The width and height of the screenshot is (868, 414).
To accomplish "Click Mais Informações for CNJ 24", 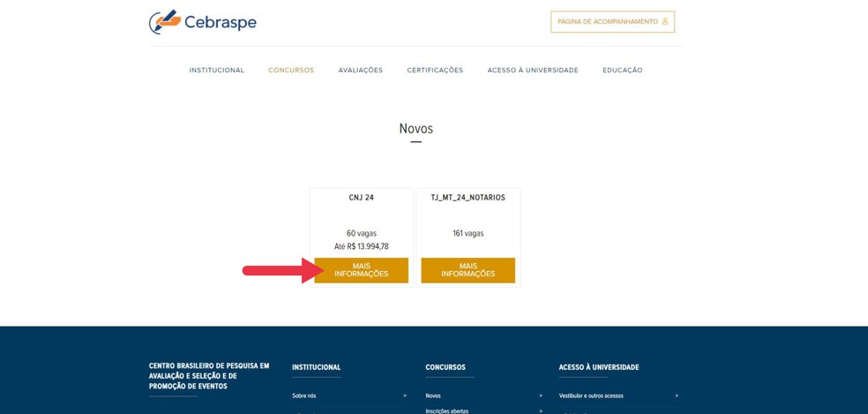I will tap(362, 270).
